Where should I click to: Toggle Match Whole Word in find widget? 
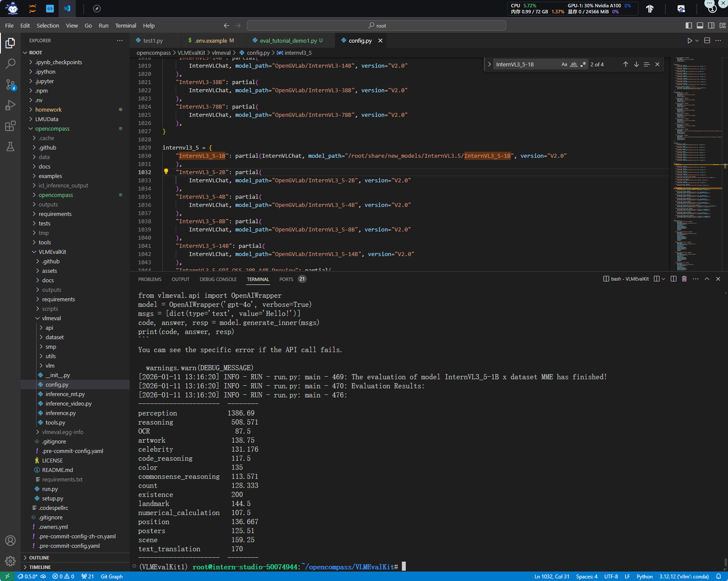tap(574, 64)
